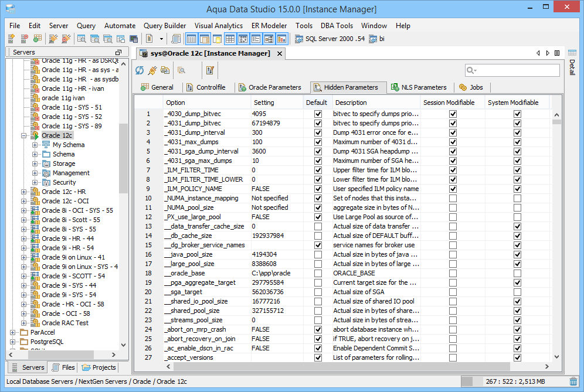The width and height of the screenshot is (584, 392).
Task: Click the next tab arrow icon
Action: [x=548, y=53]
